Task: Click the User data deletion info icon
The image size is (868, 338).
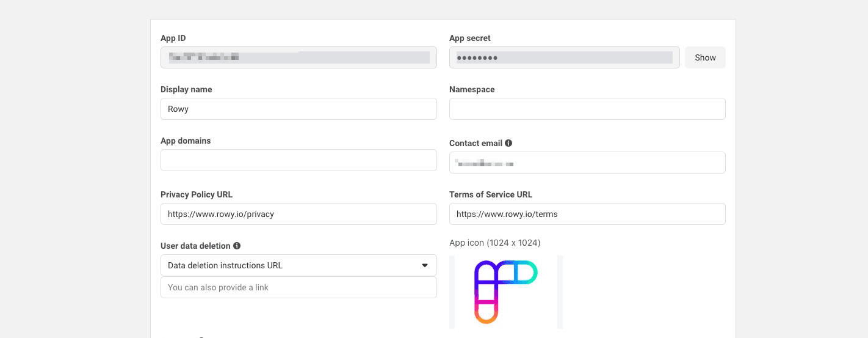Action: (237, 246)
